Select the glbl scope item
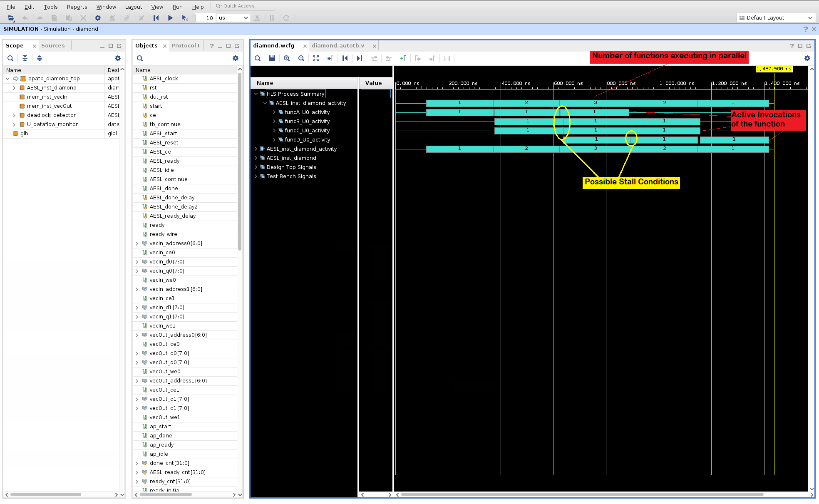Viewport: 819px width, 504px height. click(25, 134)
